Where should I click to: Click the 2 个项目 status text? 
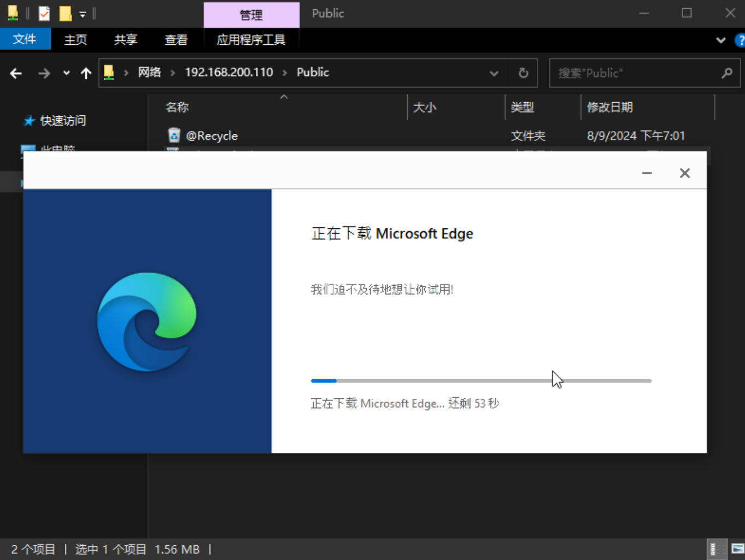click(33, 549)
